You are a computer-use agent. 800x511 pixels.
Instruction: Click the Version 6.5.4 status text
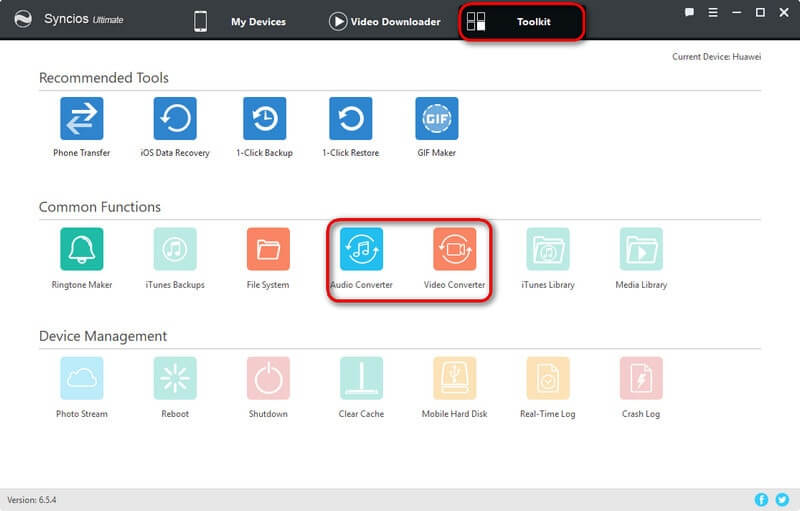click(x=32, y=500)
